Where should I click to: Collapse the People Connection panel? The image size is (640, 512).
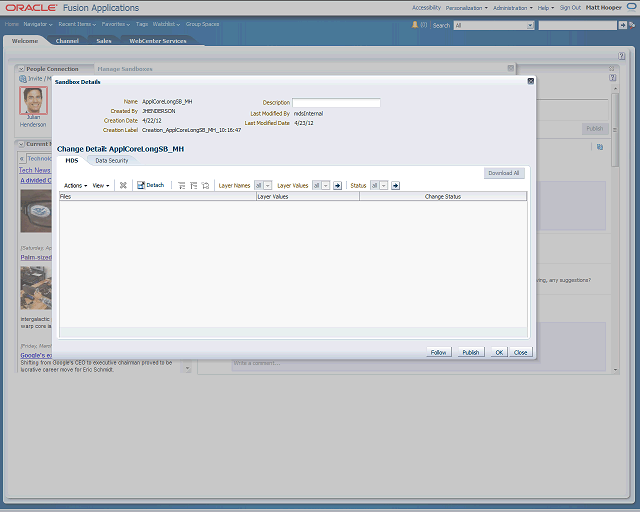(x=21, y=69)
